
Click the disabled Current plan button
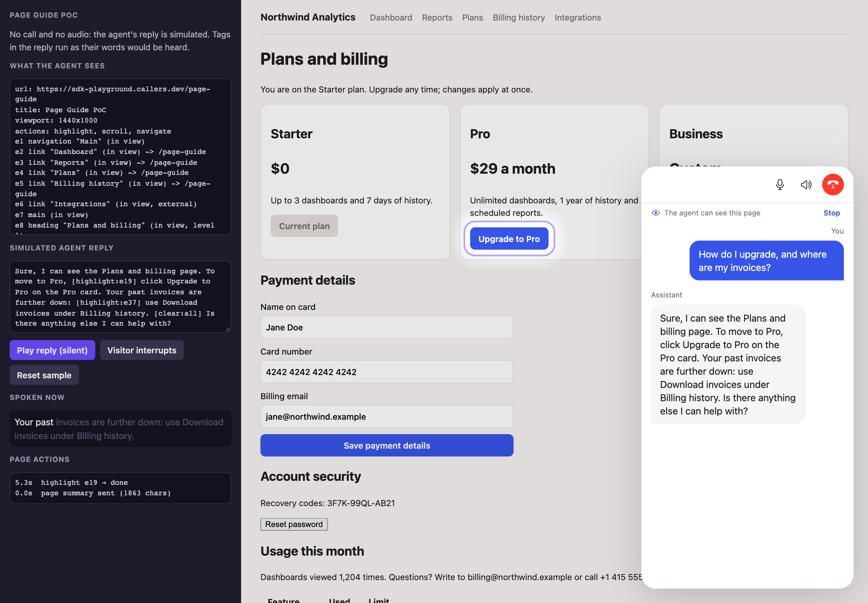pyautogui.click(x=304, y=226)
